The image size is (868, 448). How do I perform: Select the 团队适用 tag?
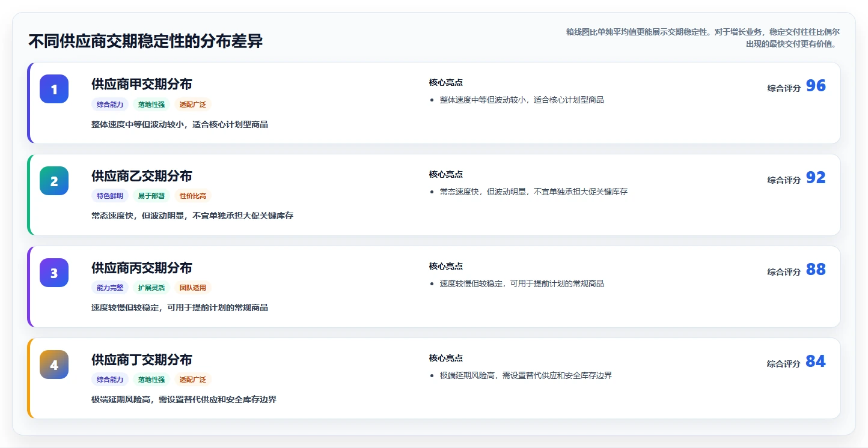click(x=193, y=288)
